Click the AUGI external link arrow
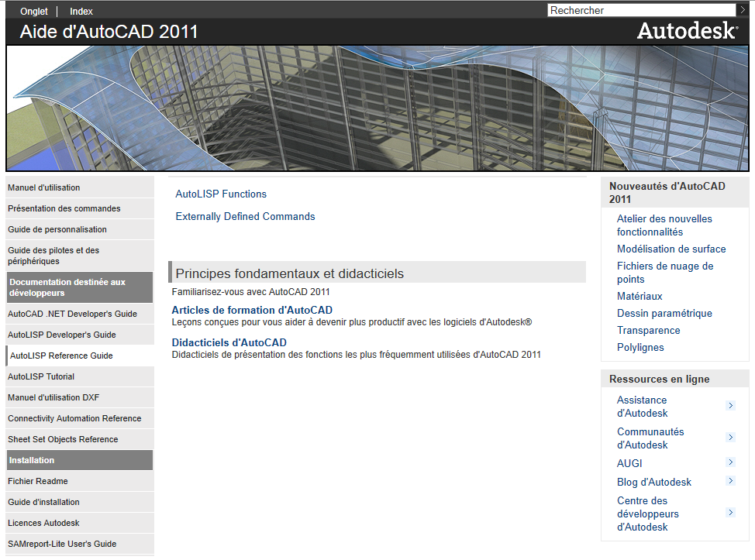 point(730,462)
